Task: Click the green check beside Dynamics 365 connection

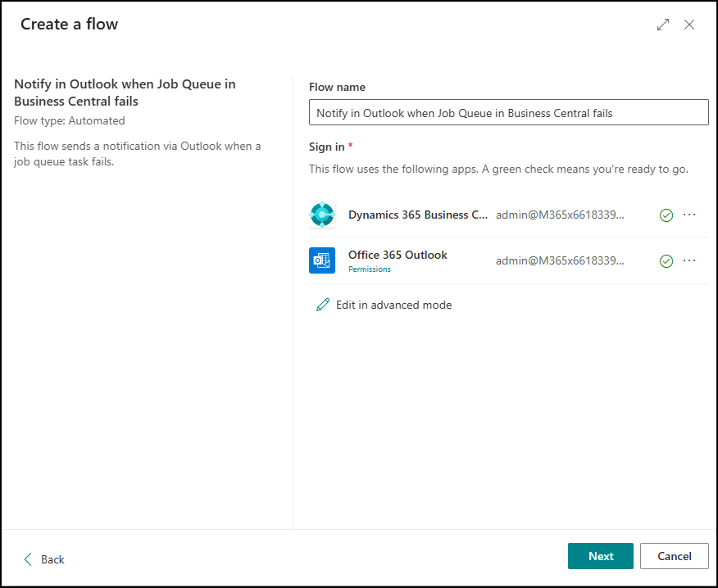Action: pos(666,215)
